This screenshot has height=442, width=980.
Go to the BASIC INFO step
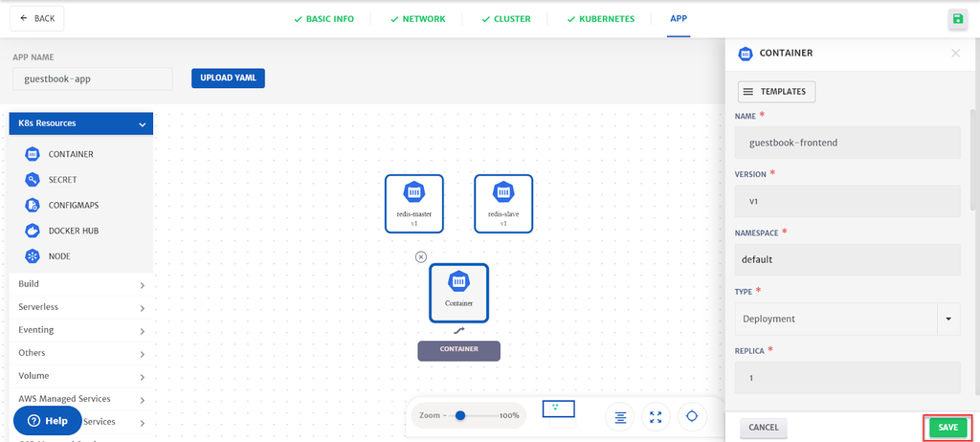pos(323,19)
